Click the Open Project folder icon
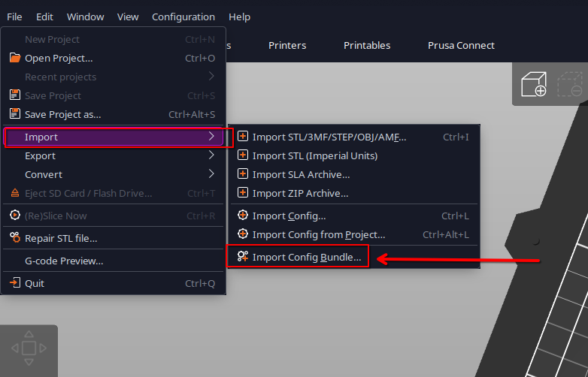 click(14, 58)
